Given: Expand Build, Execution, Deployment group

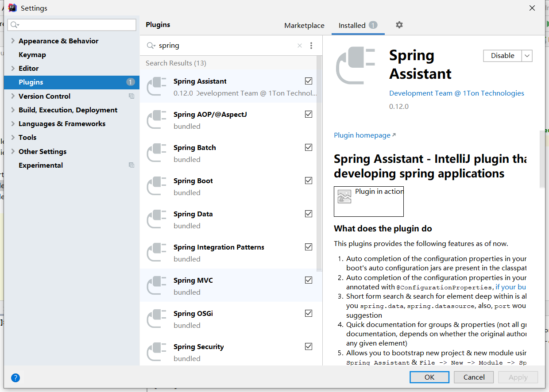Looking at the screenshot, I should tap(13, 110).
